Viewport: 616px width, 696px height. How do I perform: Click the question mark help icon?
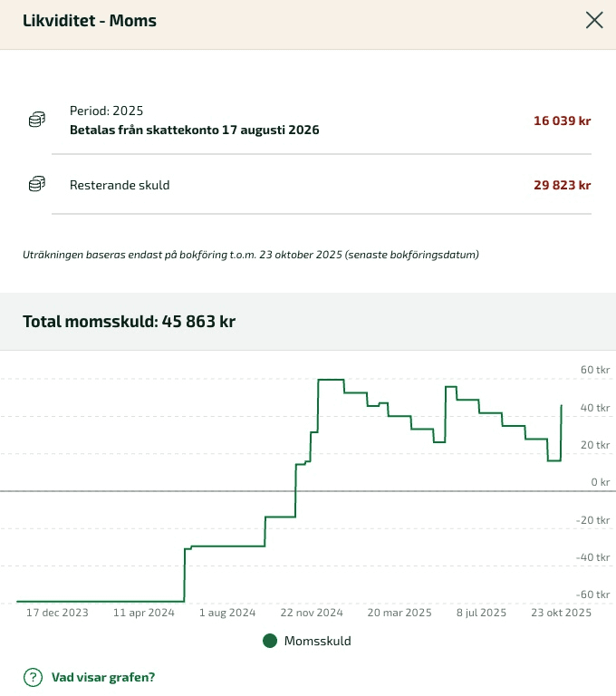point(33,677)
